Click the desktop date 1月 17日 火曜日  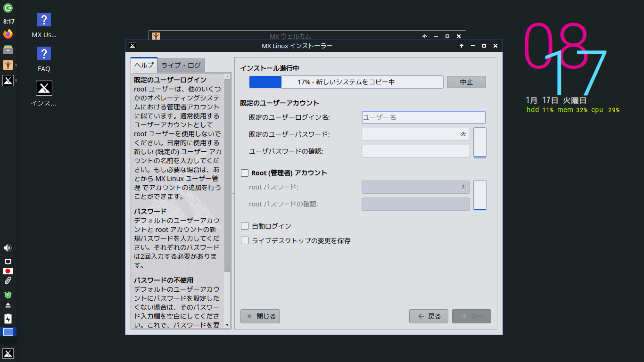556,100
